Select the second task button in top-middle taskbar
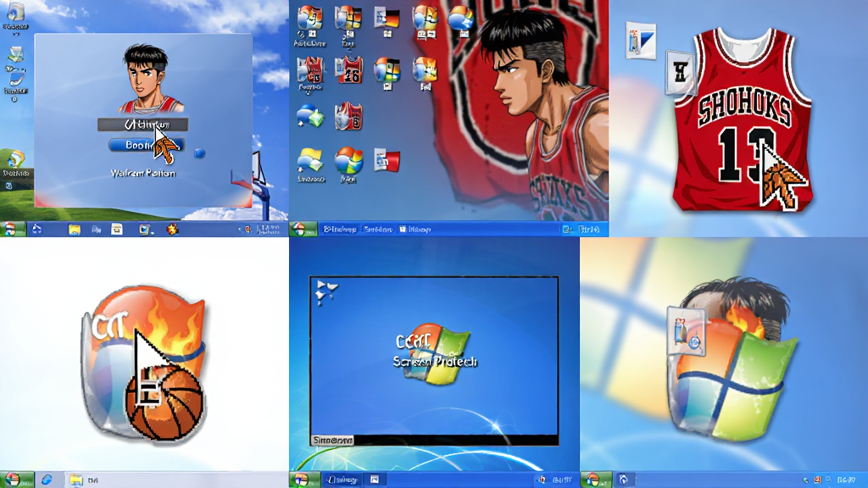 (378, 229)
